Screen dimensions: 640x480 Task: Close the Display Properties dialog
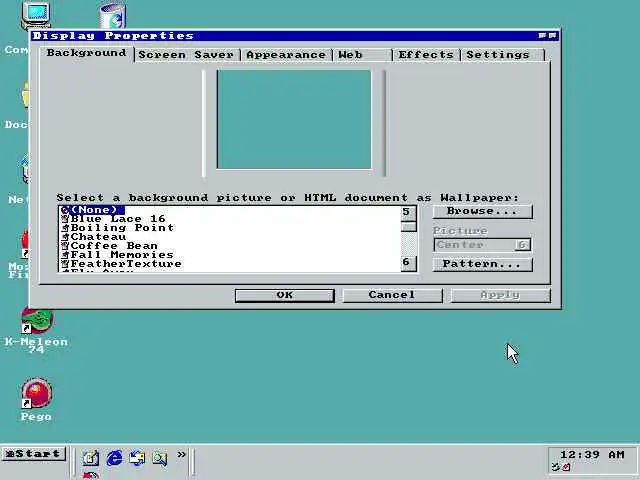point(552,36)
